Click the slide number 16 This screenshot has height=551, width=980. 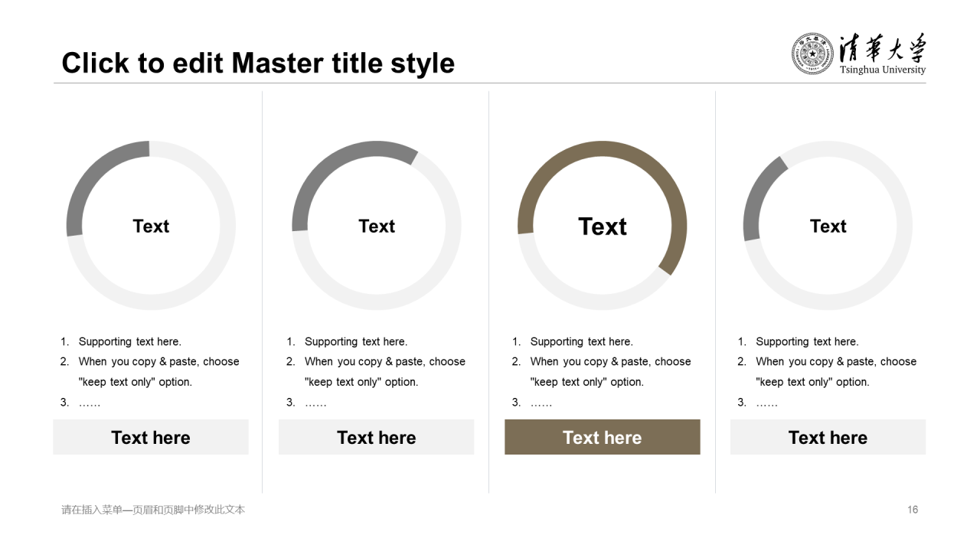913,510
